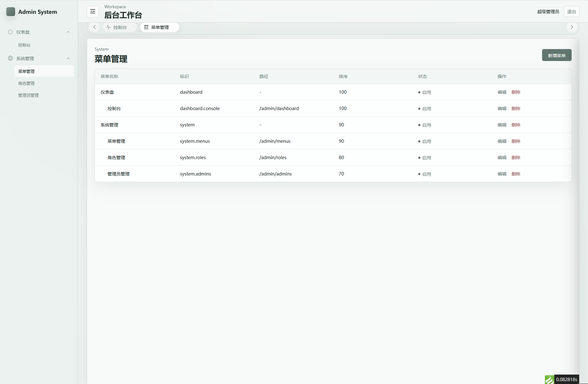Click the system management gear icon
This screenshot has width=588, height=384.
click(x=10, y=58)
